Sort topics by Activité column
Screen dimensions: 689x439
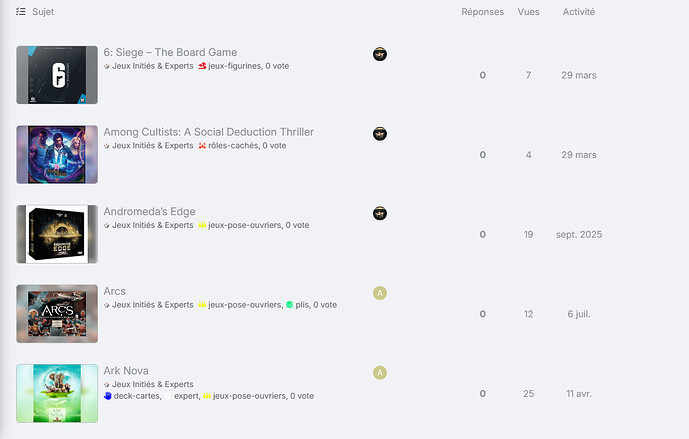[579, 12]
